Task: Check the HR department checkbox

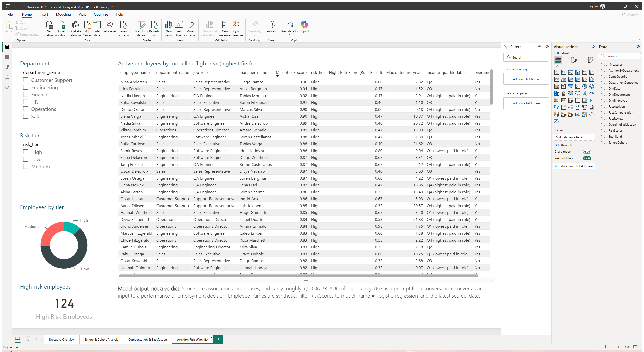Action: click(x=26, y=102)
